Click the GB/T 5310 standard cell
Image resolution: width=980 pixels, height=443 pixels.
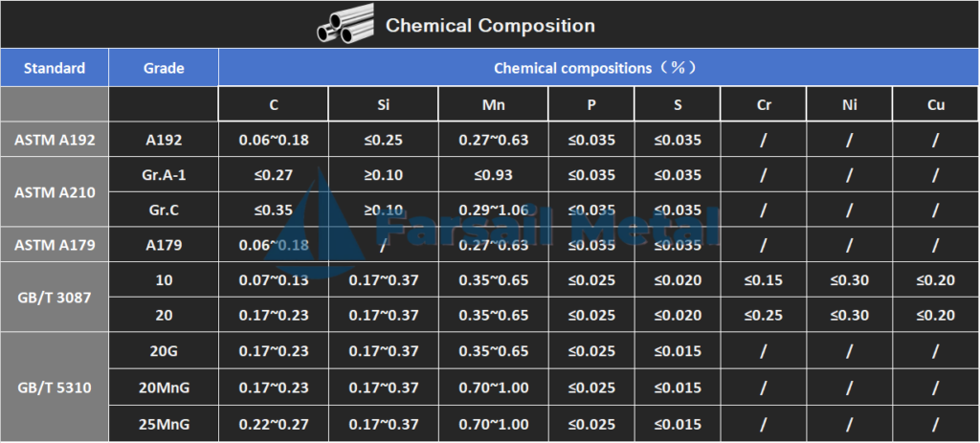[55, 388]
